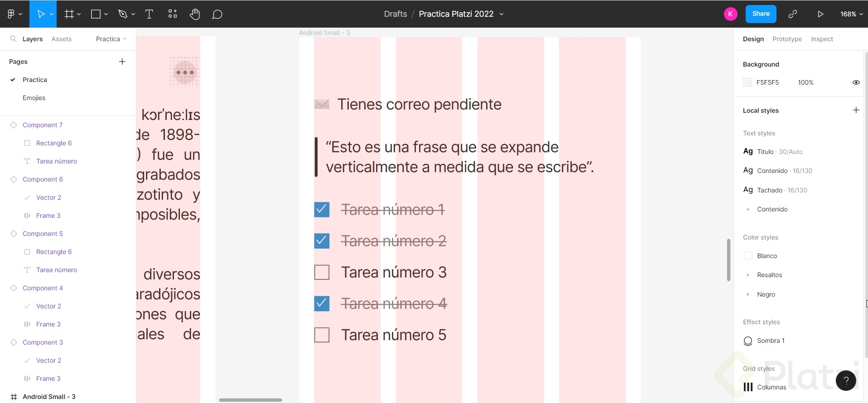This screenshot has width=868, height=403.
Task: Check the Tarea número 5 checkbox
Action: [322, 335]
